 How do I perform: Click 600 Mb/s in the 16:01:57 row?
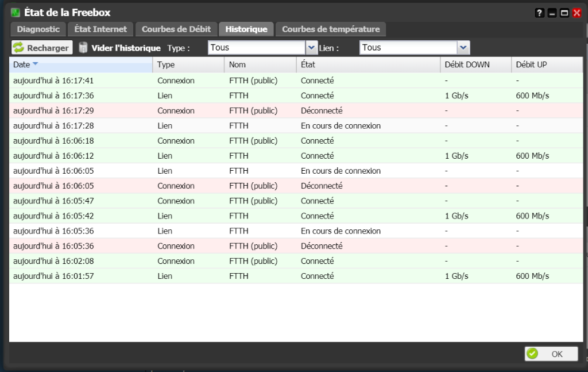532,276
